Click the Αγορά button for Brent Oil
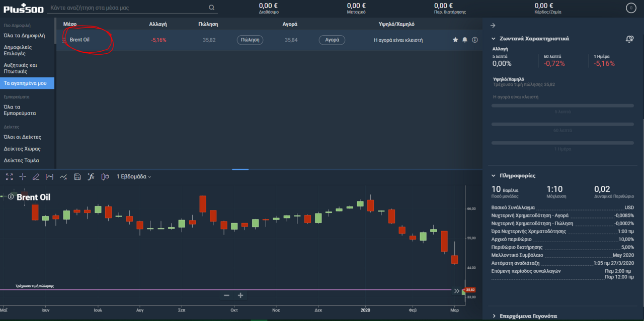 (332, 40)
